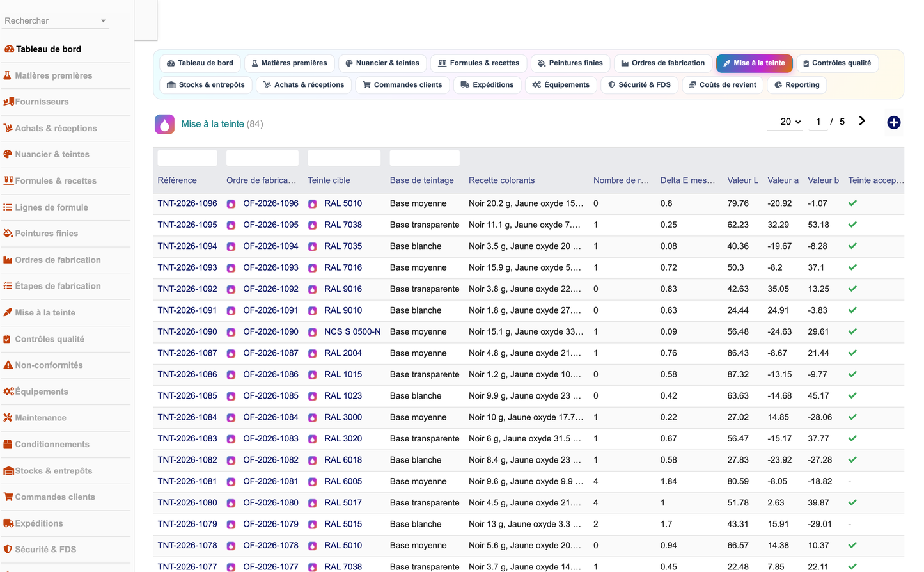
Task: Switch to Ordres de fabrication tab
Action: (662, 63)
